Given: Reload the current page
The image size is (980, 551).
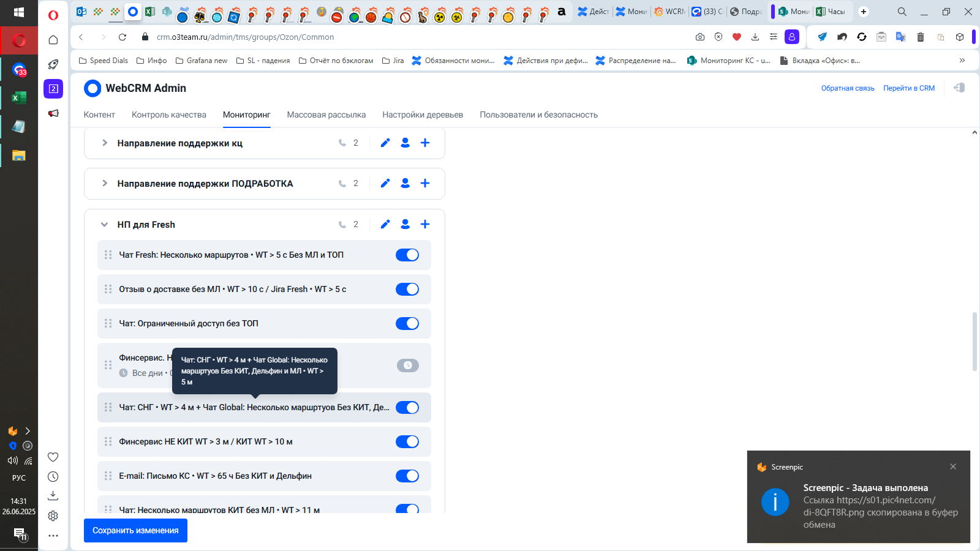Looking at the screenshot, I should click(x=123, y=37).
